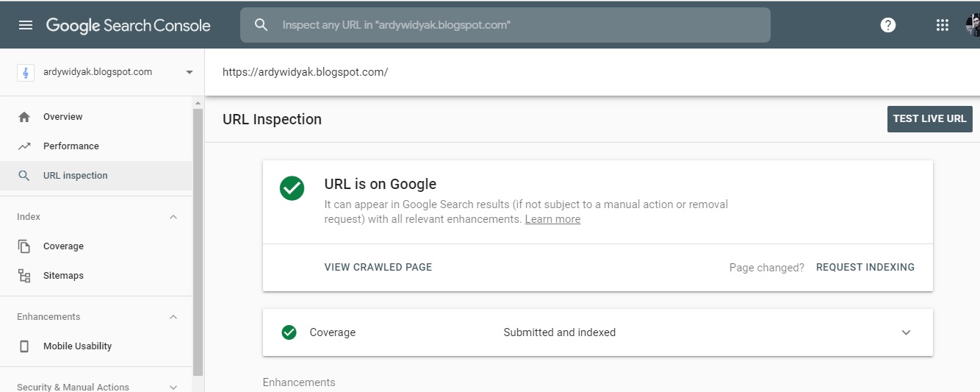This screenshot has width=980, height=392.
Task: Expand the Security & Manual Actions section
Action: tap(173, 387)
